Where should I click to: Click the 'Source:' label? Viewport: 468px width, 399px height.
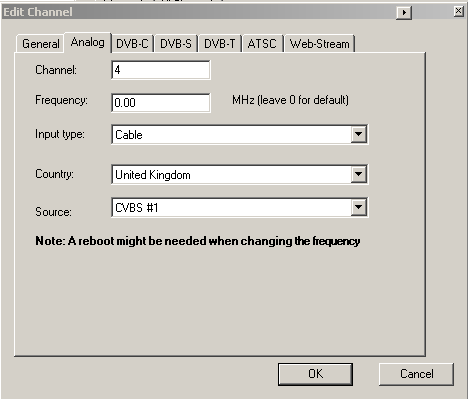click(x=53, y=212)
